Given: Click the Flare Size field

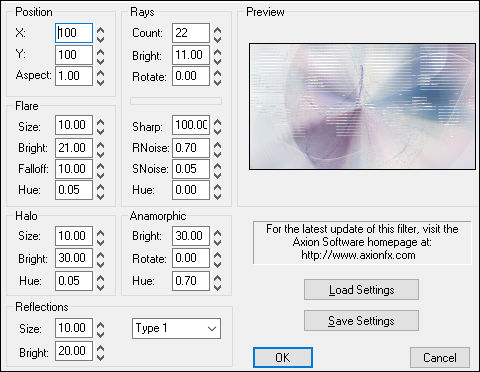Looking at the screenshot, I should 74,125.
